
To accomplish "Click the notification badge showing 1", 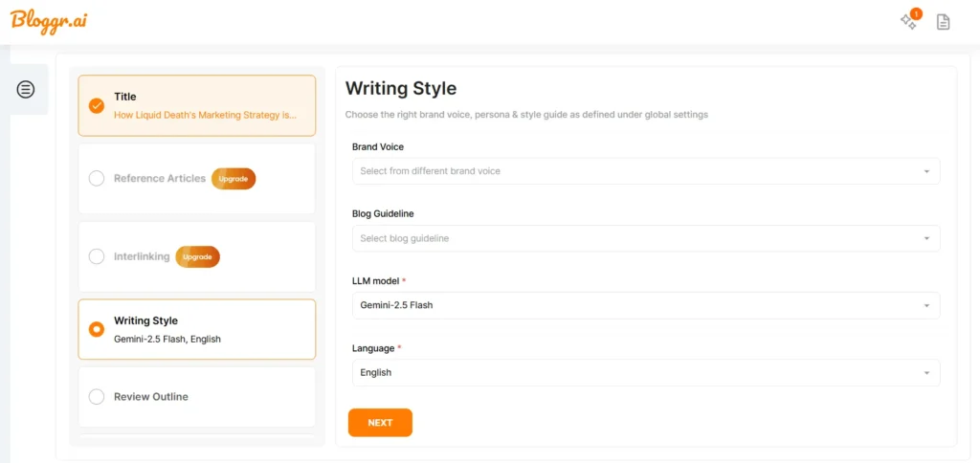I will [916, 12].
